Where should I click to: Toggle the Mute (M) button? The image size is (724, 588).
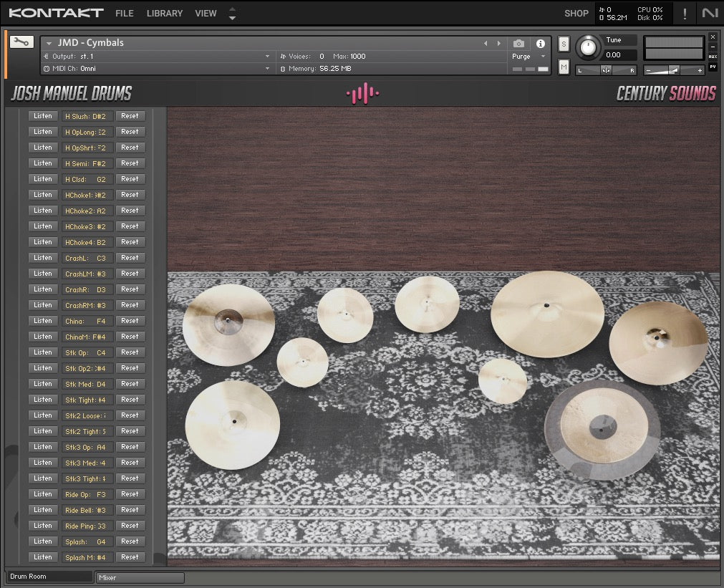(564, 67)
